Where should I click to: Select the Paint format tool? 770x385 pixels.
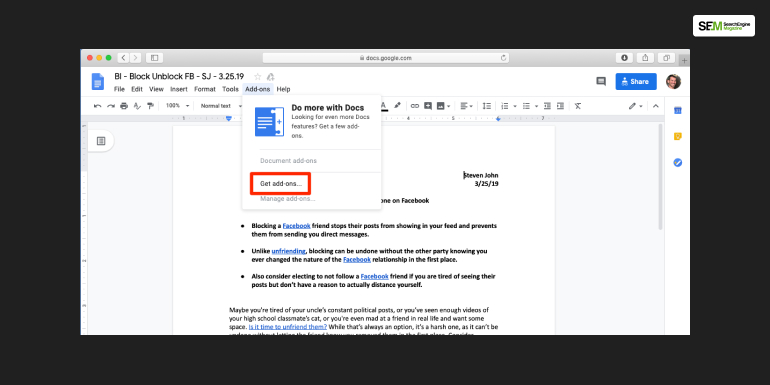pos(150,106)
